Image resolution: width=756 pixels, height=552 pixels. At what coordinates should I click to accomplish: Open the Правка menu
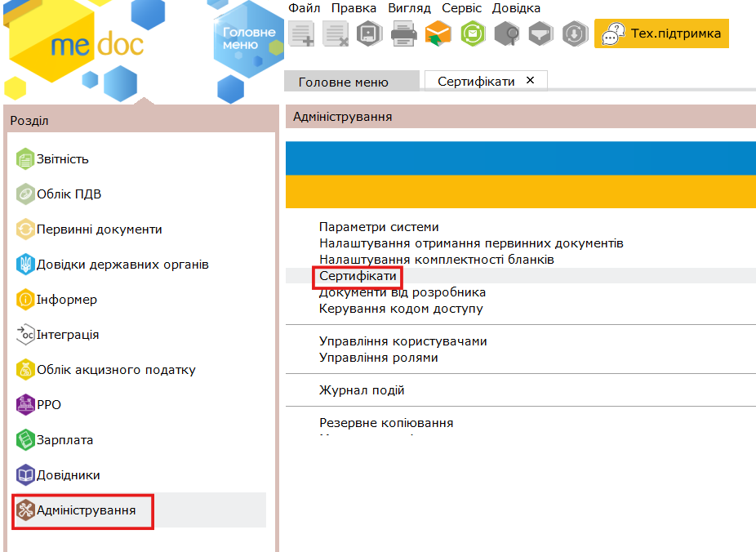(x=354, y=8)
